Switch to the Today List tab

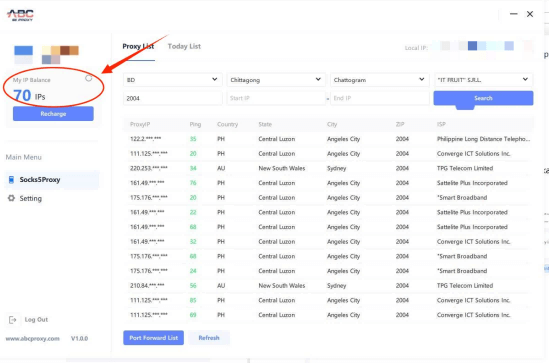[x=184, y=47]
